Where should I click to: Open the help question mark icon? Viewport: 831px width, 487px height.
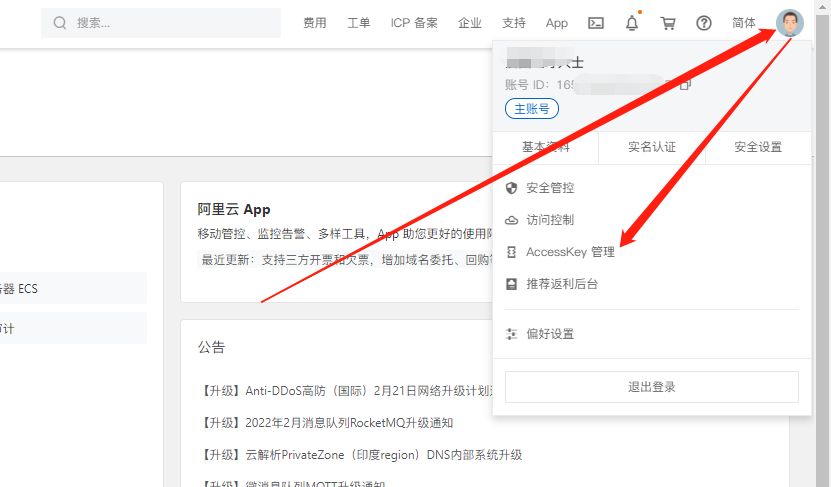pos(704,23)
